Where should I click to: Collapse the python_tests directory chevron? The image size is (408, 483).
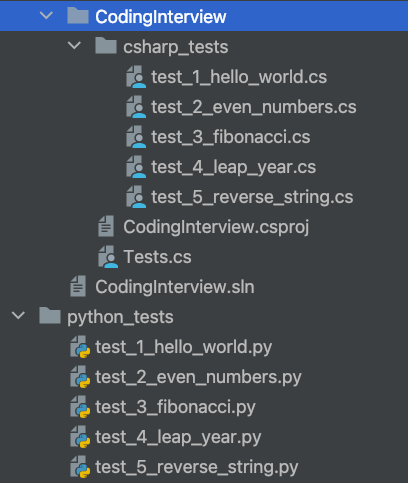click(x=18, y=316)
